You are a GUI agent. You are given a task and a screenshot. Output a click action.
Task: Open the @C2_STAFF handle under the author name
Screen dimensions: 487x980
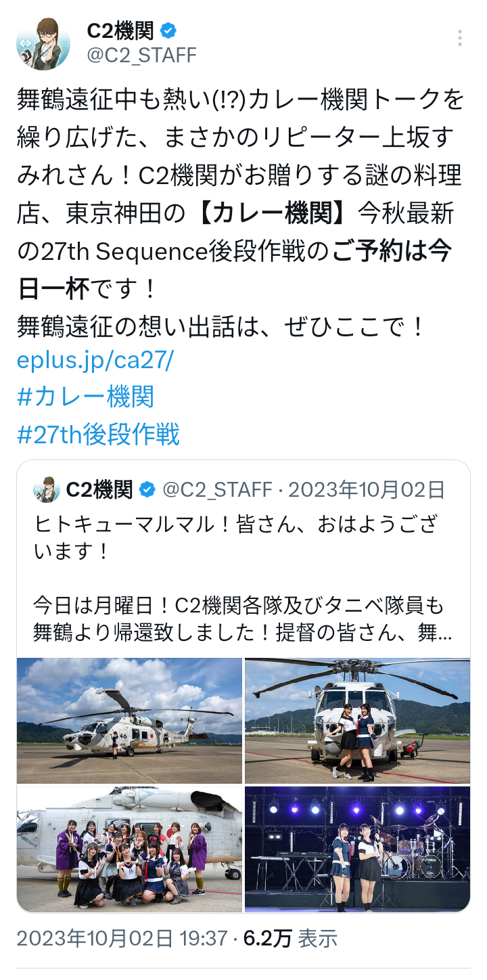coord(141,55)
